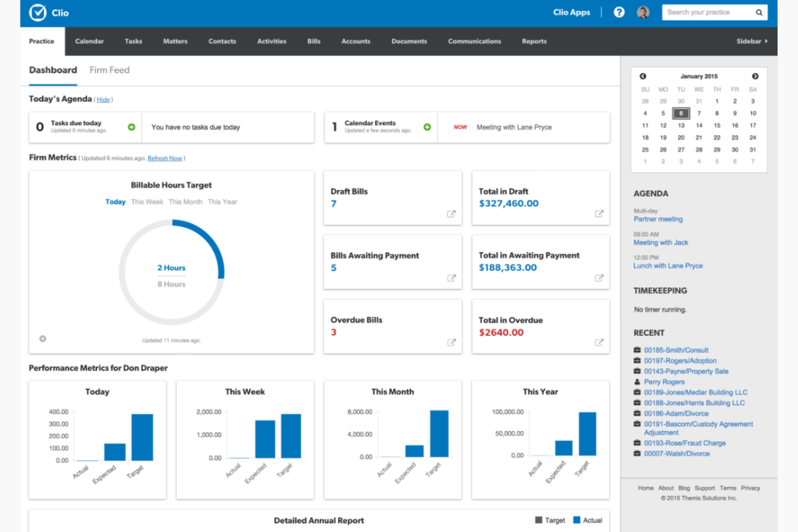Open the help question mark icon
This screenshot has width=798, height=532.
click(619, 12)
